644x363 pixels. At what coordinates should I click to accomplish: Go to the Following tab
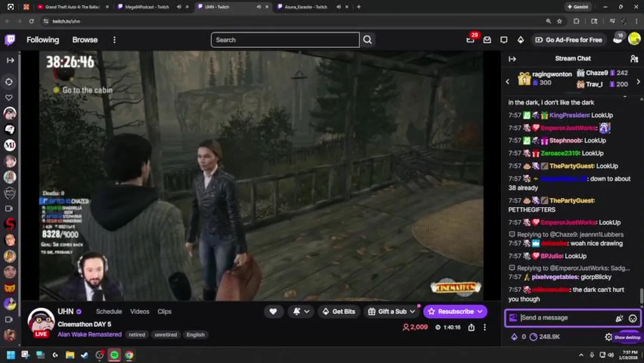pyautogui.click(x=43, y=40)
